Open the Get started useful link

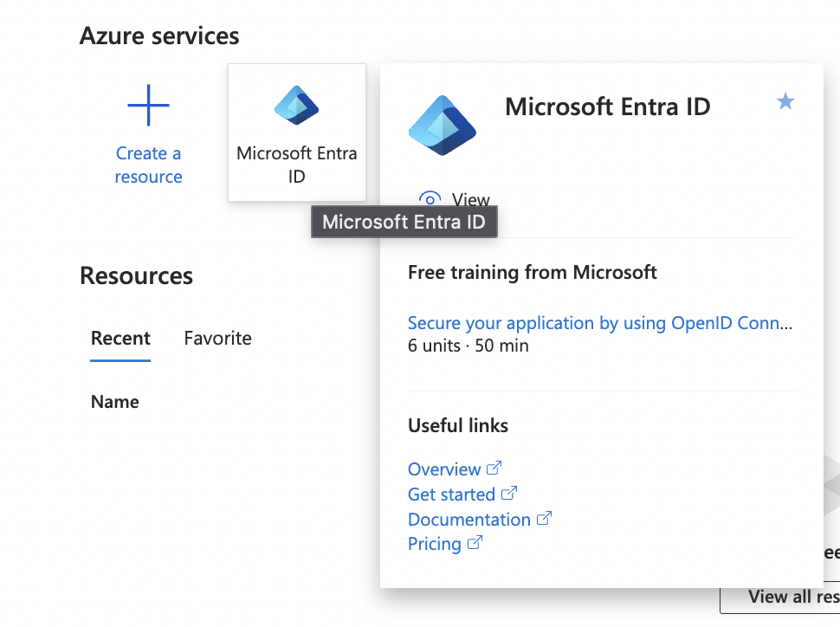451,494
